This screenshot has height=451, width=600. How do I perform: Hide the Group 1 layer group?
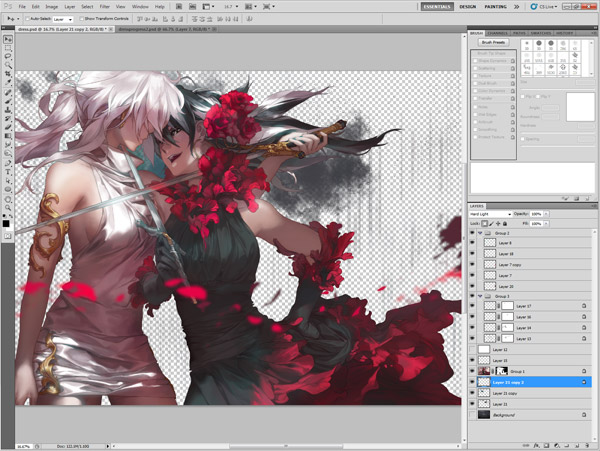(472, 371)
